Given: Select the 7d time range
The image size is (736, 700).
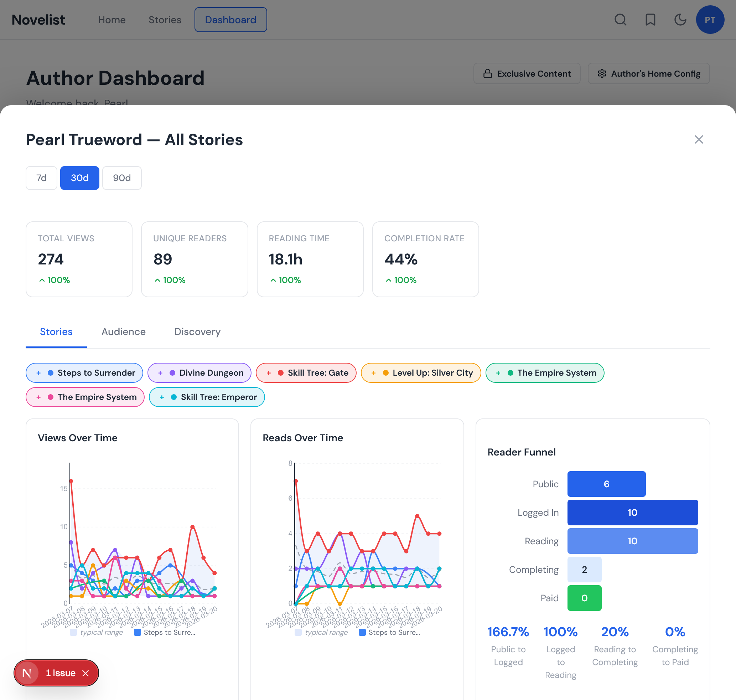Looking at the screenshot, I should (x=41, y=178).
